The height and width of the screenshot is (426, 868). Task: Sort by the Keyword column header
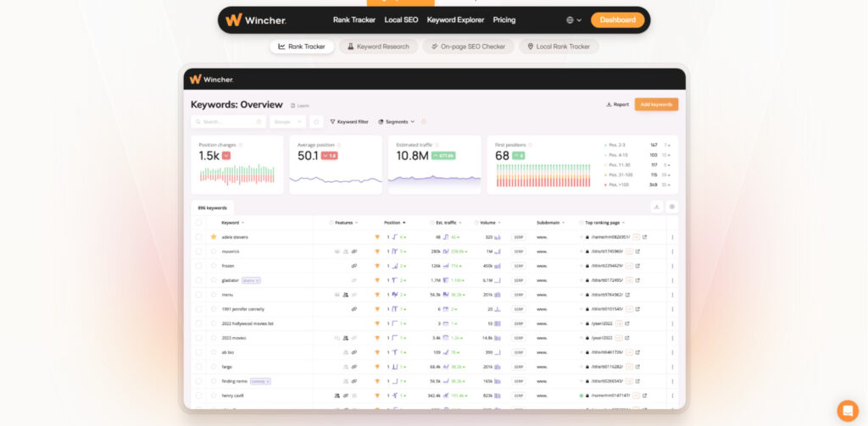[x=232, y=223]
